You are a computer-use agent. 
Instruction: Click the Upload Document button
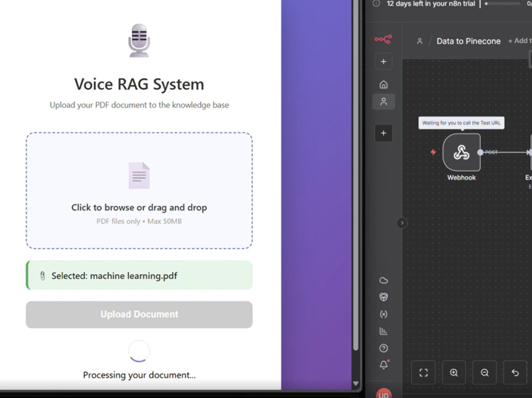coord(139,314)
